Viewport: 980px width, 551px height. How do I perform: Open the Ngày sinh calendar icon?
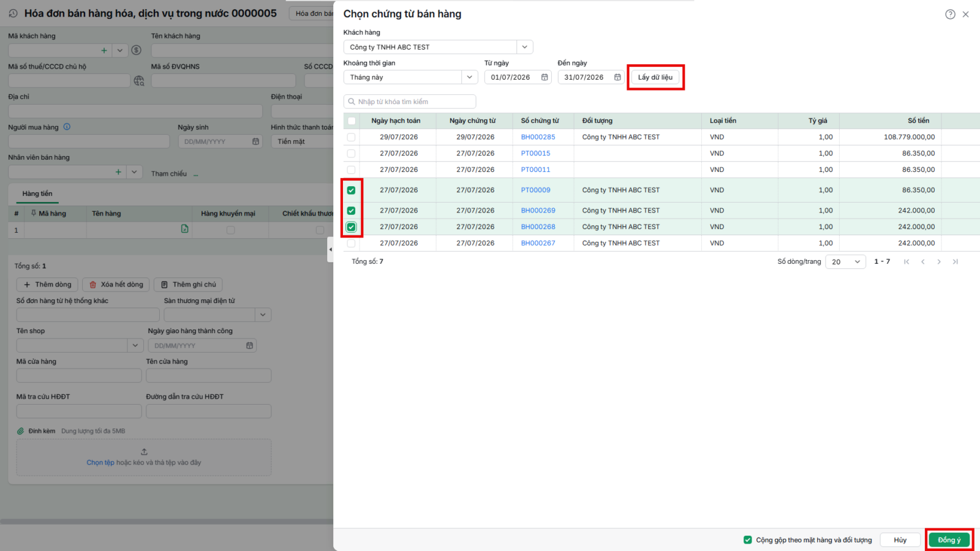(255, 141)
